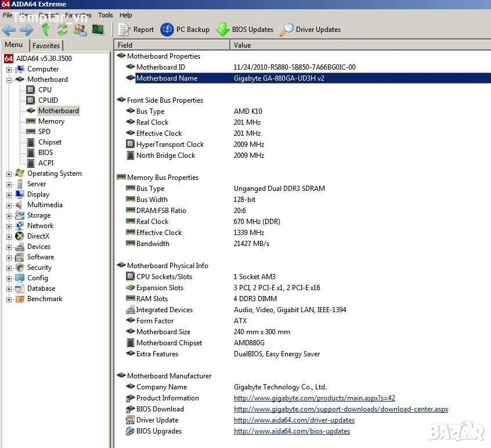
Task: Switch to the Favorites tab
Action: (x=46, y=46)
